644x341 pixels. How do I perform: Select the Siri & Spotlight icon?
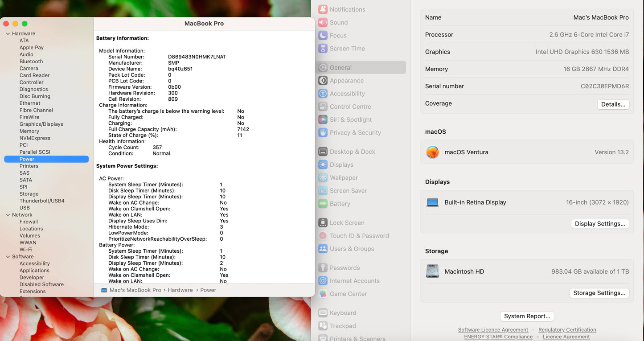point(323,119)
